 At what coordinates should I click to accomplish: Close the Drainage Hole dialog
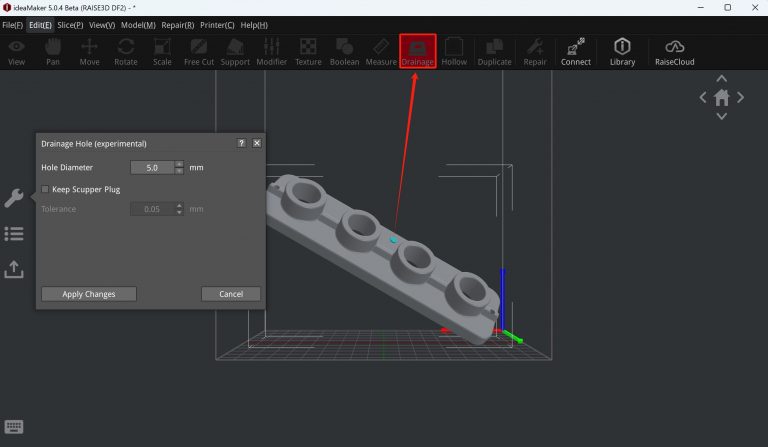pyautogui.click(x=257, y=143)
